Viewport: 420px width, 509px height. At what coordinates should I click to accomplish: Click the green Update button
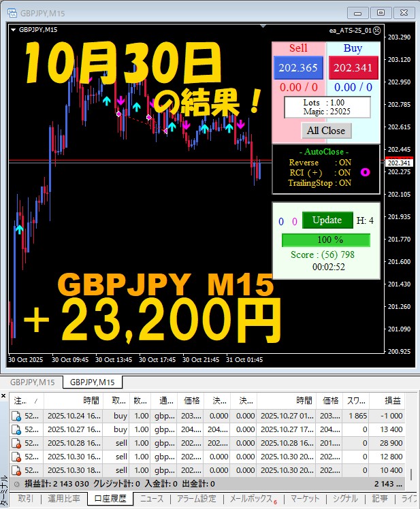coord(327,220)
